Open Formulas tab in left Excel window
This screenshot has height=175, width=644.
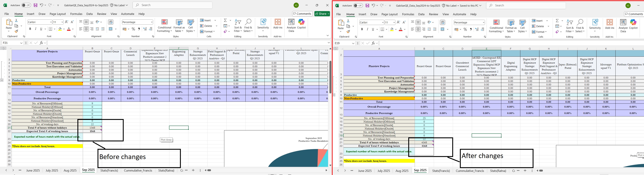[76, 14]
